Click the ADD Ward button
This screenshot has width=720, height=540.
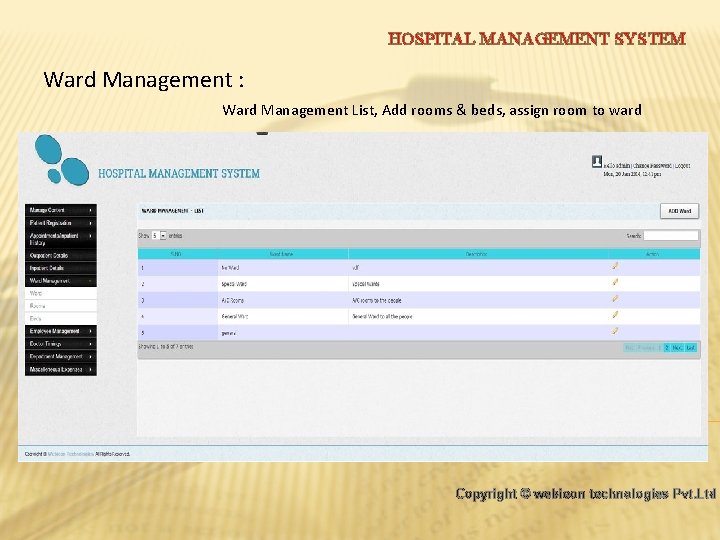pos(680,211)
